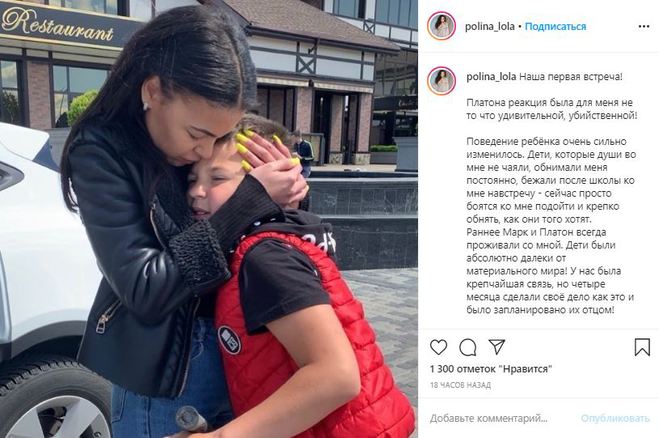Click the post photo of the hug
659x438 pixels.
pyautogui.click(x=209, y=219)
